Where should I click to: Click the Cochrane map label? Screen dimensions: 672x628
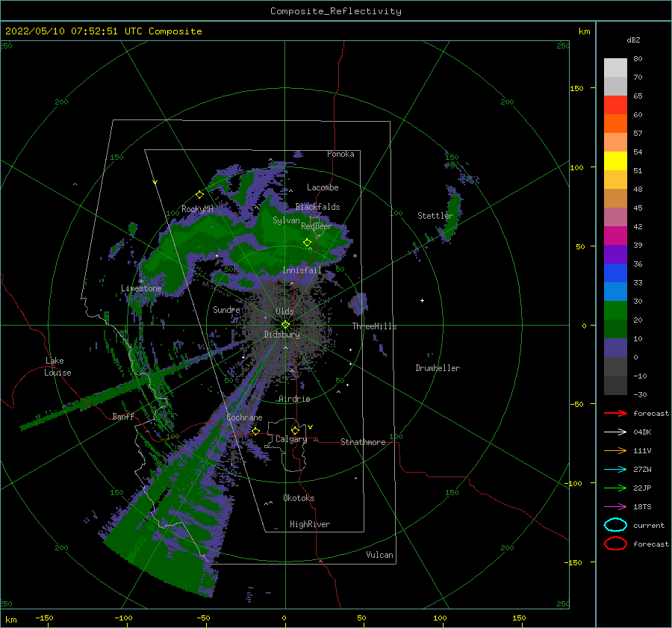(244, 417)
